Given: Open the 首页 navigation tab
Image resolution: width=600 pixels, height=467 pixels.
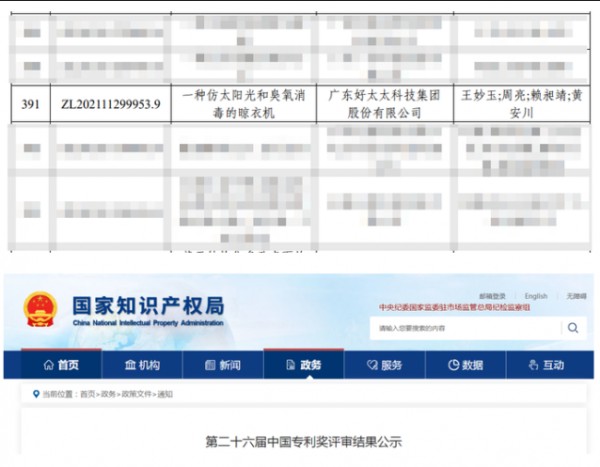Looking at the screenshot, I should (61, 365).
